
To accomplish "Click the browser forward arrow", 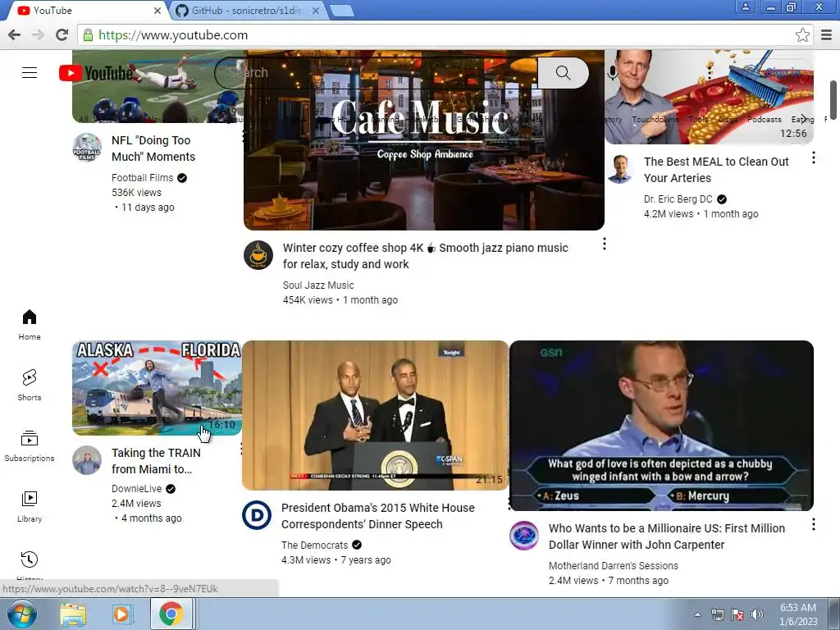I will 38,34.
